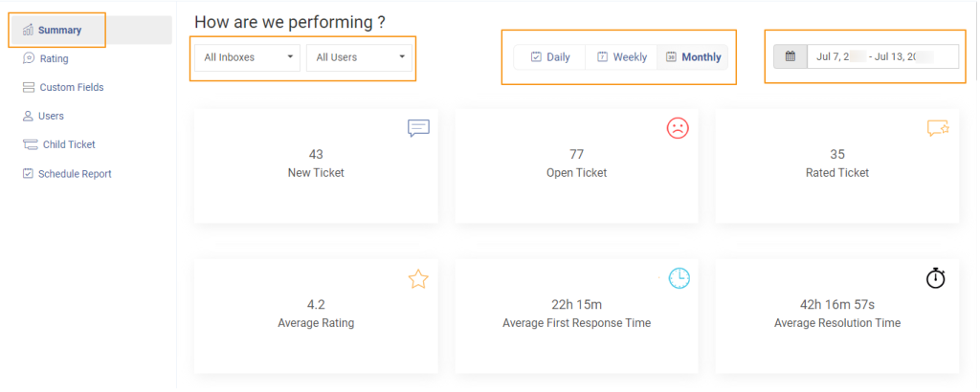The image size is (980, 392).
Task: Click the bar chart icon next to Summary
Action: coord(29,30)
